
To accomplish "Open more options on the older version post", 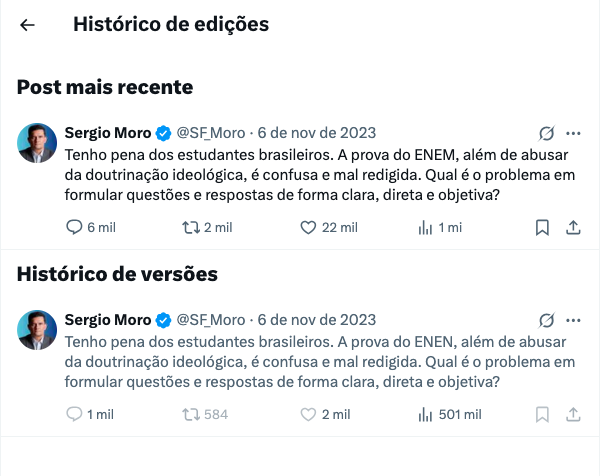I will pos(573,320).
